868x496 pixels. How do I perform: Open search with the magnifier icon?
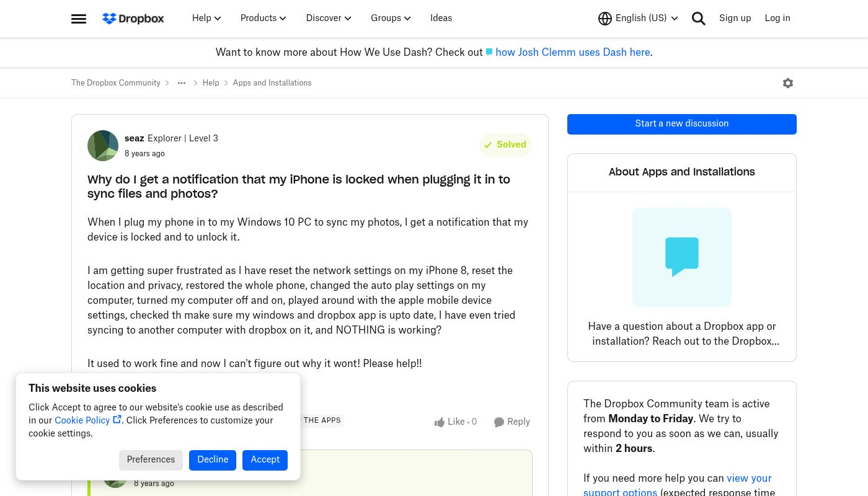pos(699,19)
